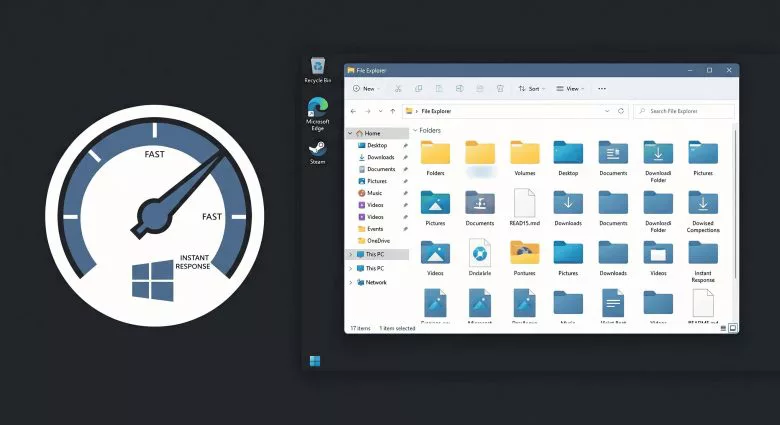Switch to large icons view in status bar
Viewport: 780px width, 425px height.
(x=733, y=327)
